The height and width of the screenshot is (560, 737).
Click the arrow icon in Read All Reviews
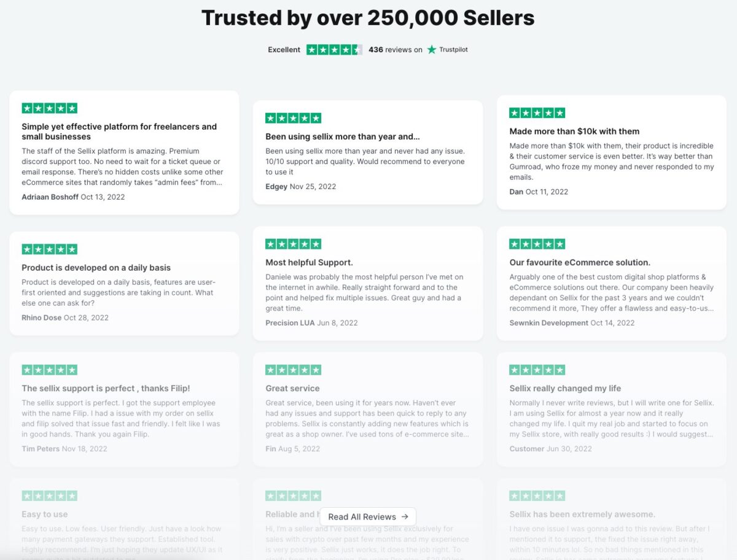coord(405,517)
